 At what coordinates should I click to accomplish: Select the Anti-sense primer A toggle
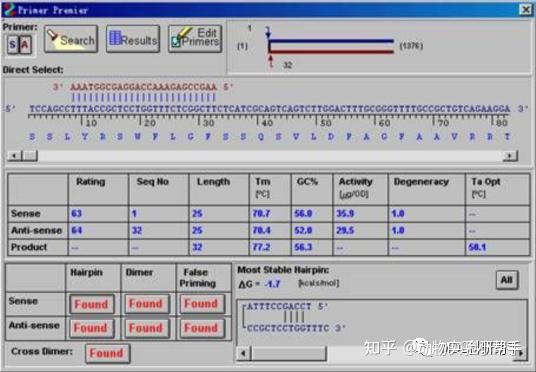pos(25,44)
